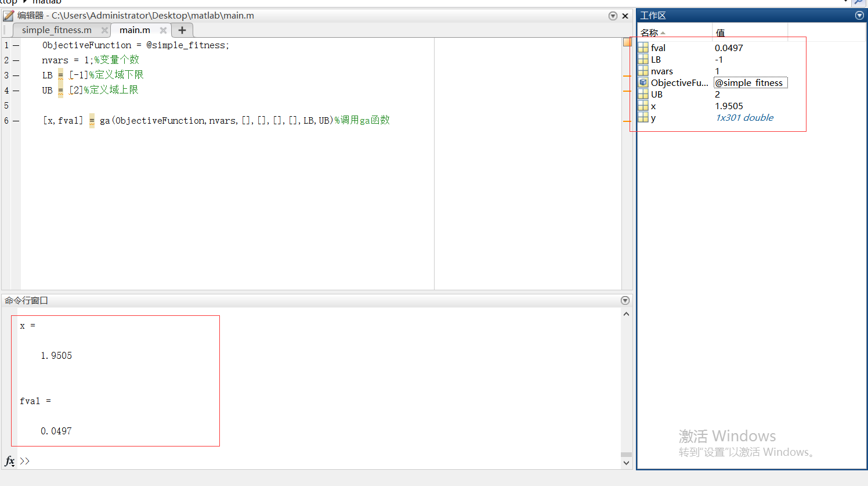
Task: Click the 1x301 double value of y
Action: click(744, 117)
